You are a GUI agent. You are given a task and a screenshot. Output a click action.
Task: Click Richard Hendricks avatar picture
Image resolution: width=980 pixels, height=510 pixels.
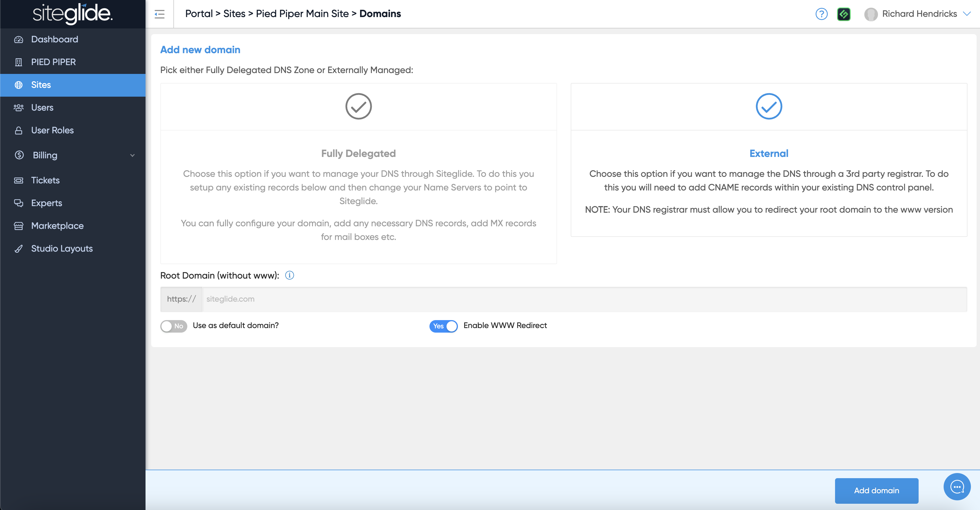[x=871, y=14]
